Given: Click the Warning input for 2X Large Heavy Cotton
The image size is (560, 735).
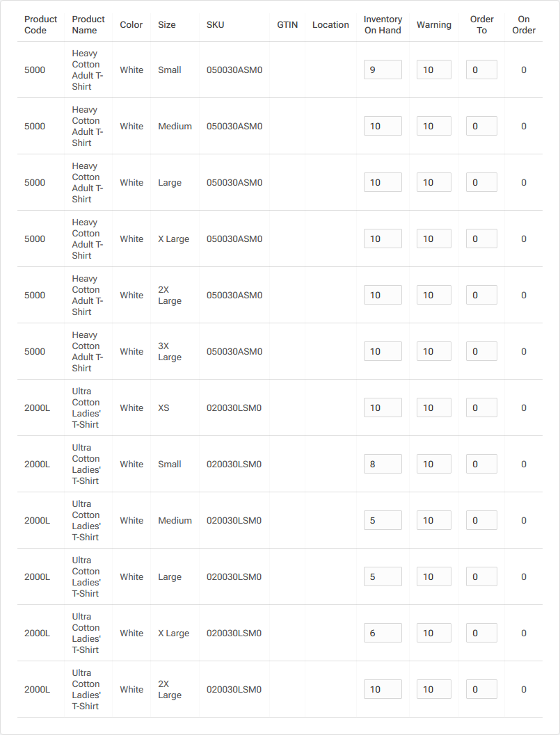Looking at the screenshot, I should 434,295.
